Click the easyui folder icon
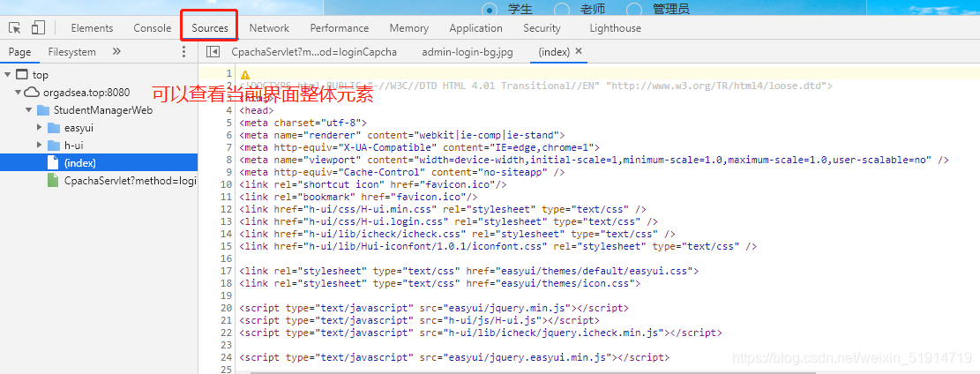 point(55,128)
